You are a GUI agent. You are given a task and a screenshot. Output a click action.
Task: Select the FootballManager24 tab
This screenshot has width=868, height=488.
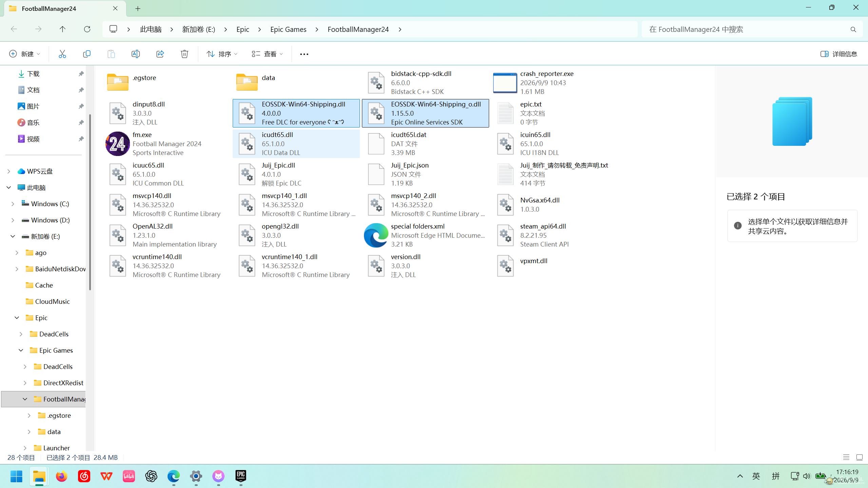[x=65, y=8]
